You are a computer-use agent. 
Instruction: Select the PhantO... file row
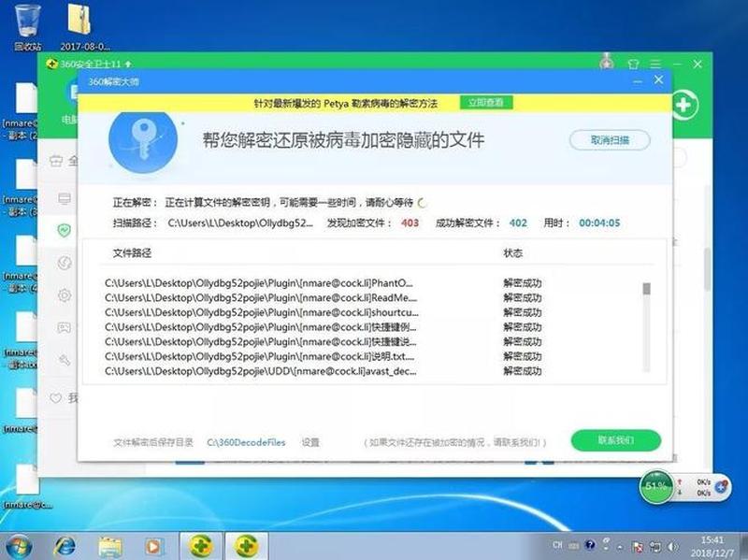point(323,283)
